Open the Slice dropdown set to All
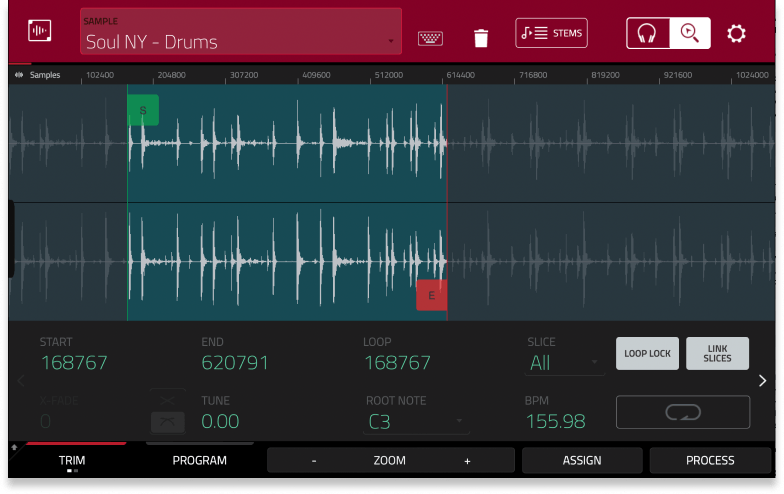 coord(565,363)
